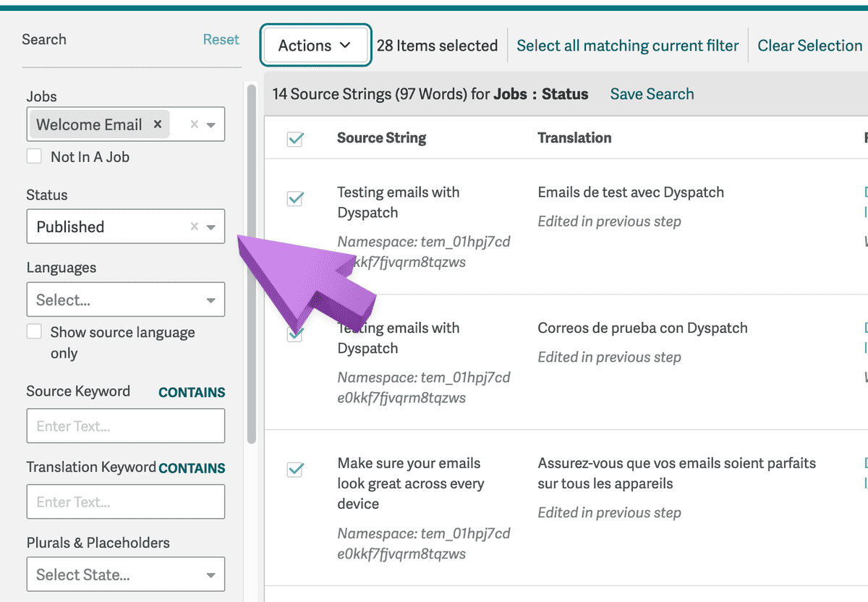This screenshot has height=602, width=868.
Task: Select all matching current filter
Action: click(x=627, y=46)
